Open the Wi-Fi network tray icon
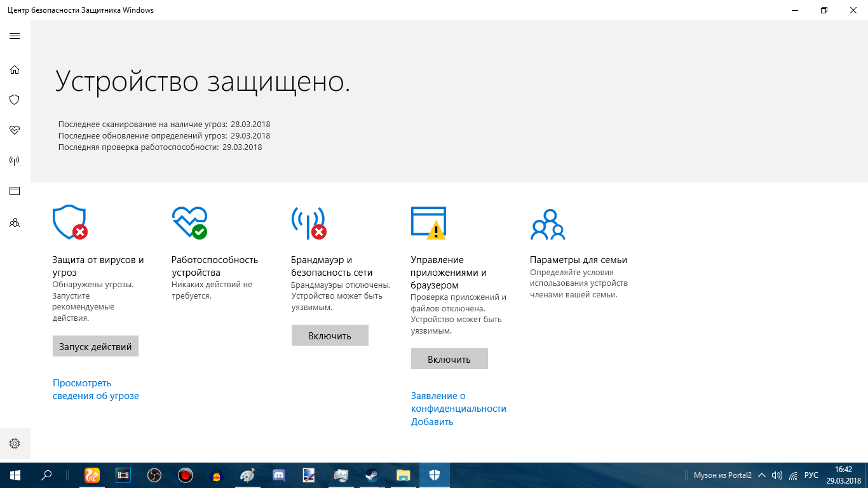Viewport: 868px width, 488px height. 793,475
